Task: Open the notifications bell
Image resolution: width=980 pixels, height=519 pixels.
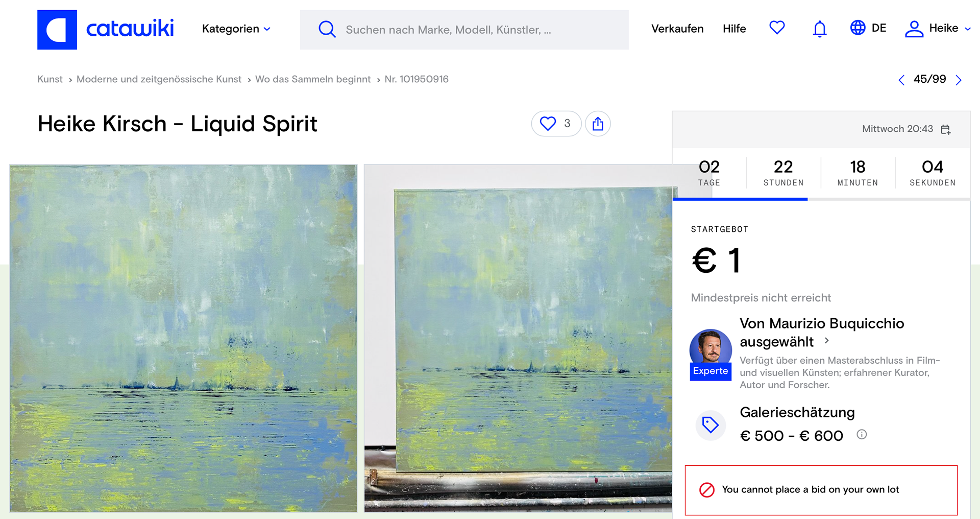Action: click(820, 29)
